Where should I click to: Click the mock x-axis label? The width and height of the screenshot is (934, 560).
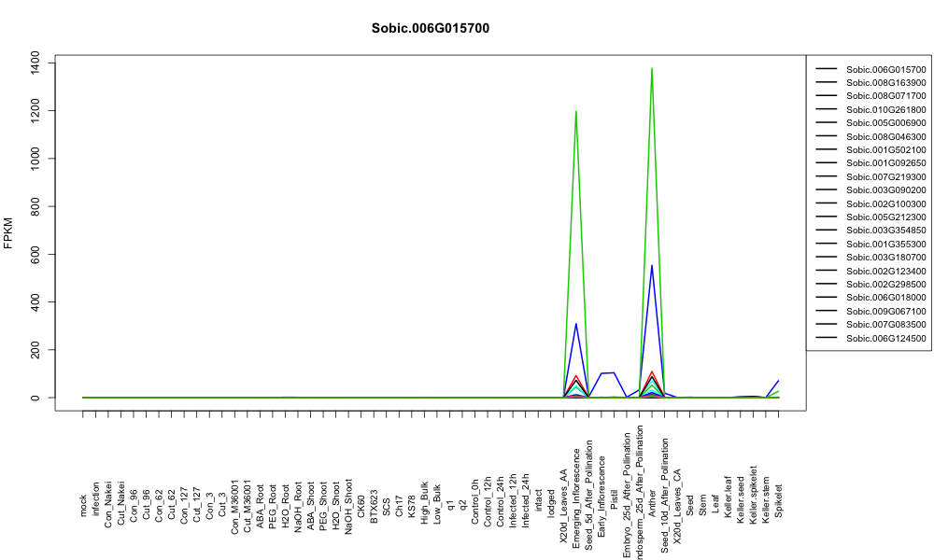tap(83, 506)
